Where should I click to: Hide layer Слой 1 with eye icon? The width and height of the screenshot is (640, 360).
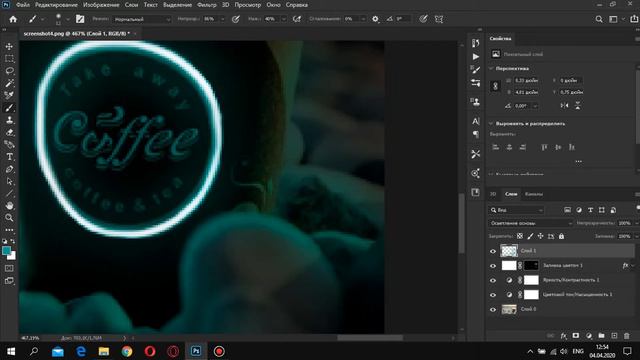(x=493, y=251)
